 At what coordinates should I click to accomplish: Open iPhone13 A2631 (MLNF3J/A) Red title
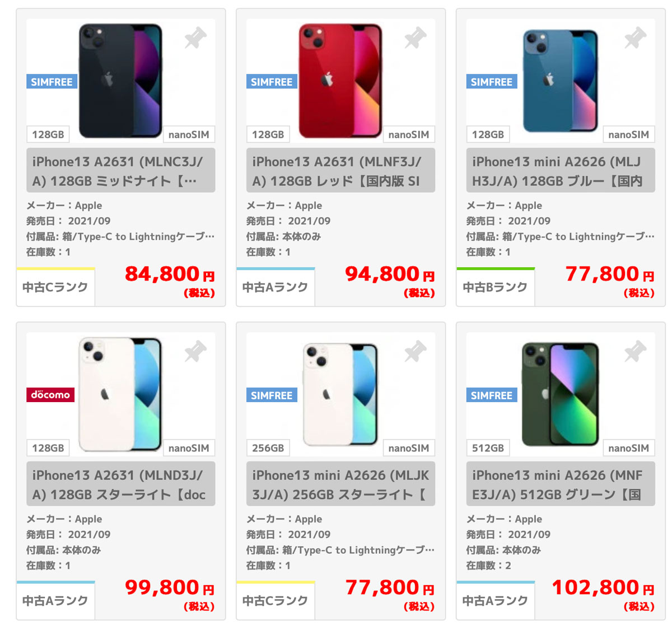[340, 171]
